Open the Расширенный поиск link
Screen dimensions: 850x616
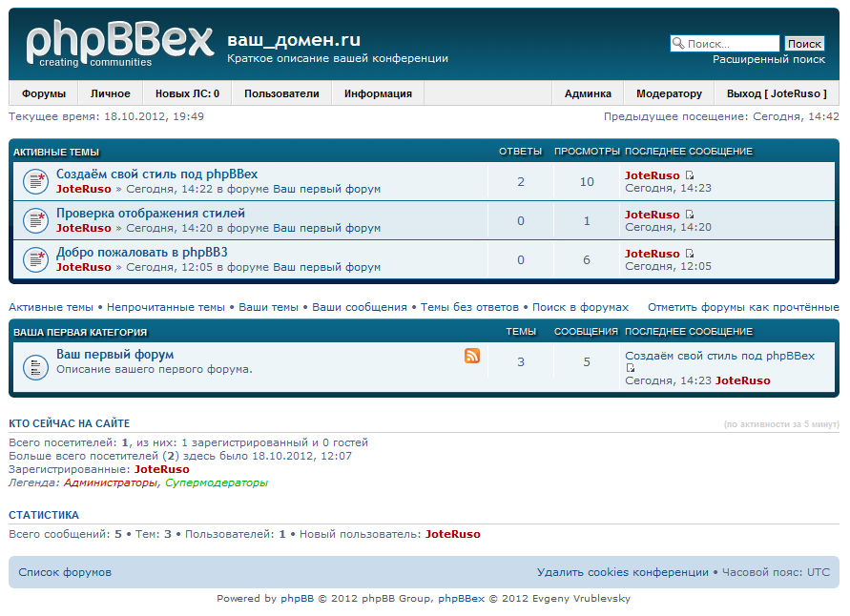[x=769, y=59]
